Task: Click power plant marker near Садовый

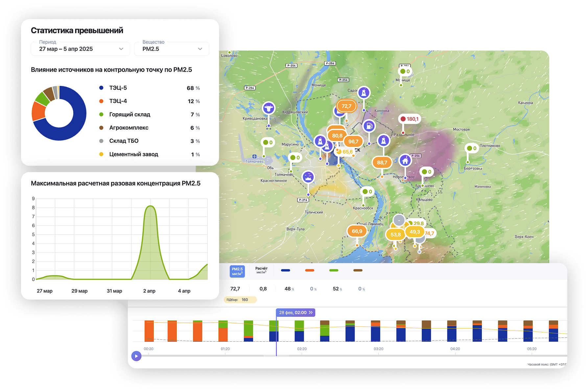Action: point(364,93)
